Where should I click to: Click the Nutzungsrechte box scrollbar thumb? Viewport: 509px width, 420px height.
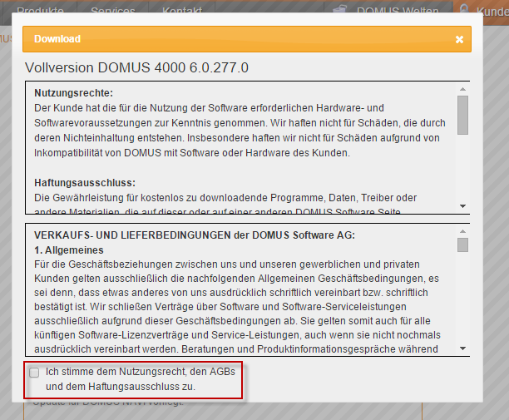pyautogui.click(x=463, y=115)
